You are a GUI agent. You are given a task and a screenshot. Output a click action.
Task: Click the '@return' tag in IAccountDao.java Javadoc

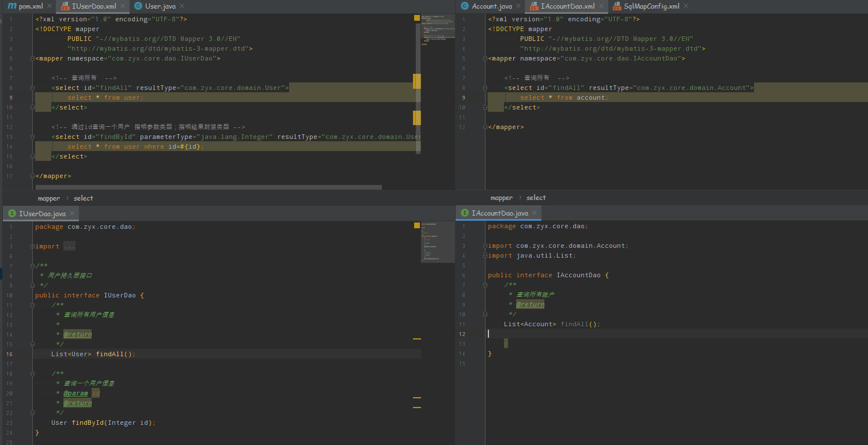tap(530, 304)
